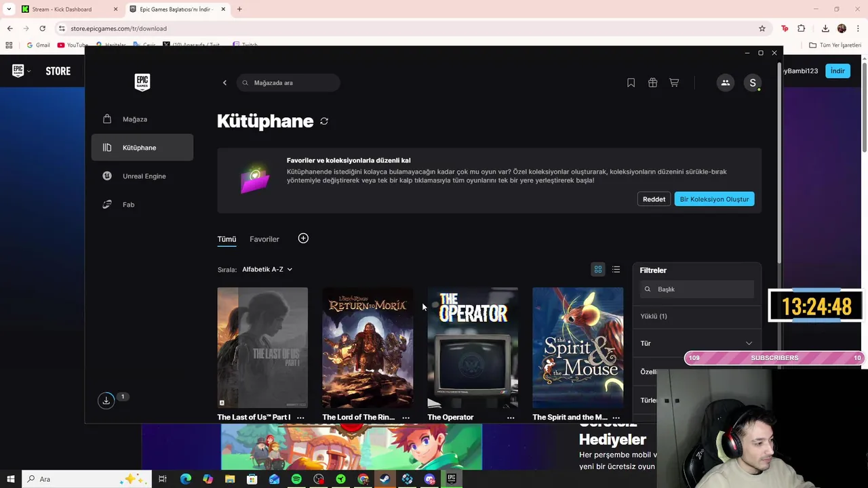The width and height of the screenshot is (868, 488).
Task: Open the downloads icon at sidebar bottom
Action: click(x=106, y=401)
